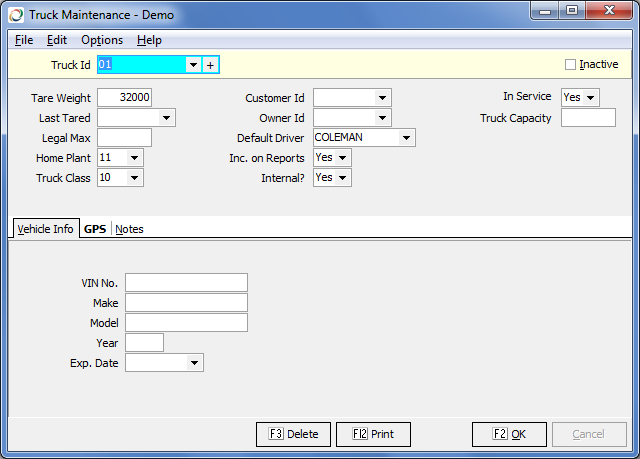Screen dimensions: 640x459
Task: Toggle the Inactive checkbox
Action: 571,65
